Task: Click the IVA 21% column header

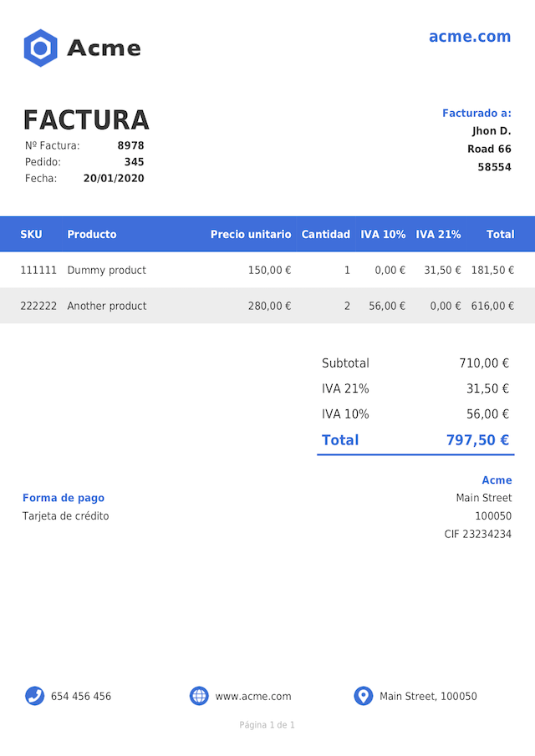Action: coord(439,235)
